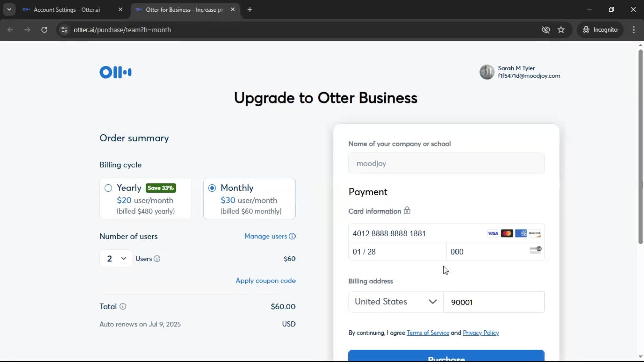Click the page vertical scrollbar
The image size is (644, 362).
point(640,147)
